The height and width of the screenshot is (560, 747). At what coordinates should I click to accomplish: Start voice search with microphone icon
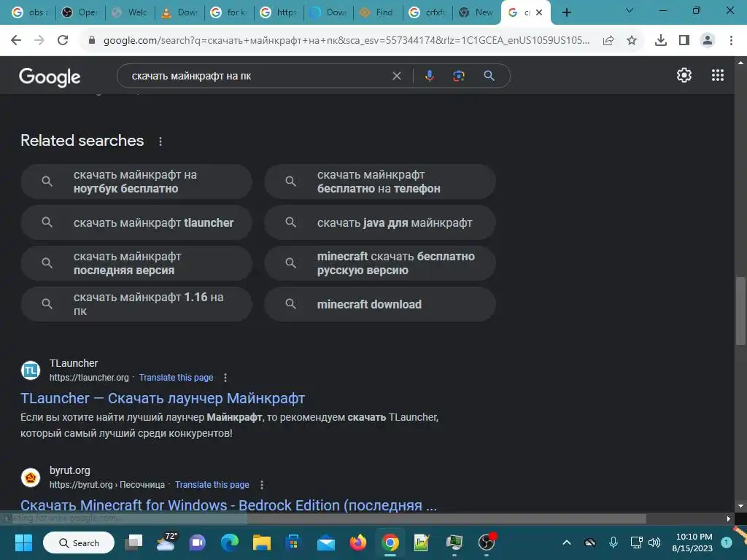pos(430,76)
